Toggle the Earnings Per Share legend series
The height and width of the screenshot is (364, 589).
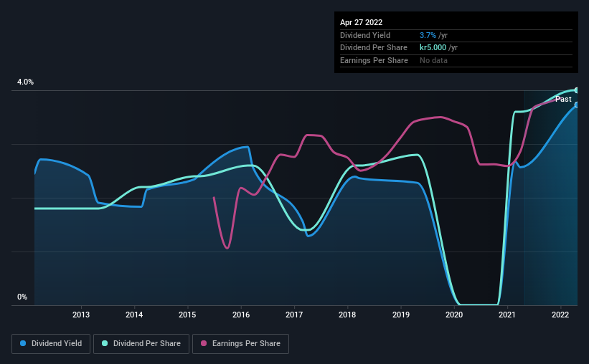tap(240, 344)
